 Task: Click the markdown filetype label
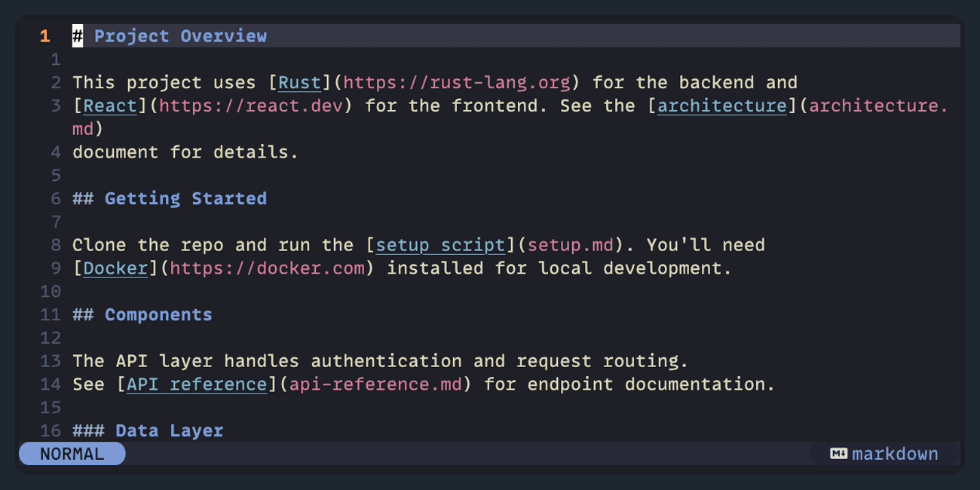click(895, 454)
